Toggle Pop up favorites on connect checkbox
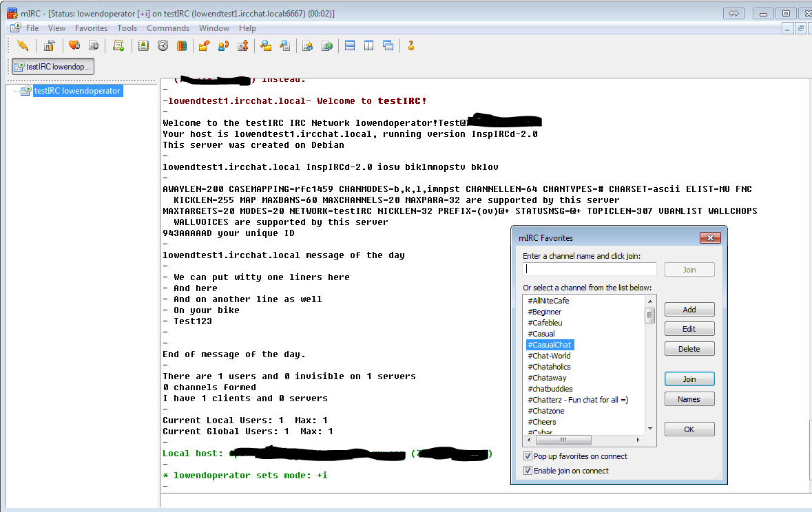812x512 pixels. pyautogui.click(x=528, y=456)
